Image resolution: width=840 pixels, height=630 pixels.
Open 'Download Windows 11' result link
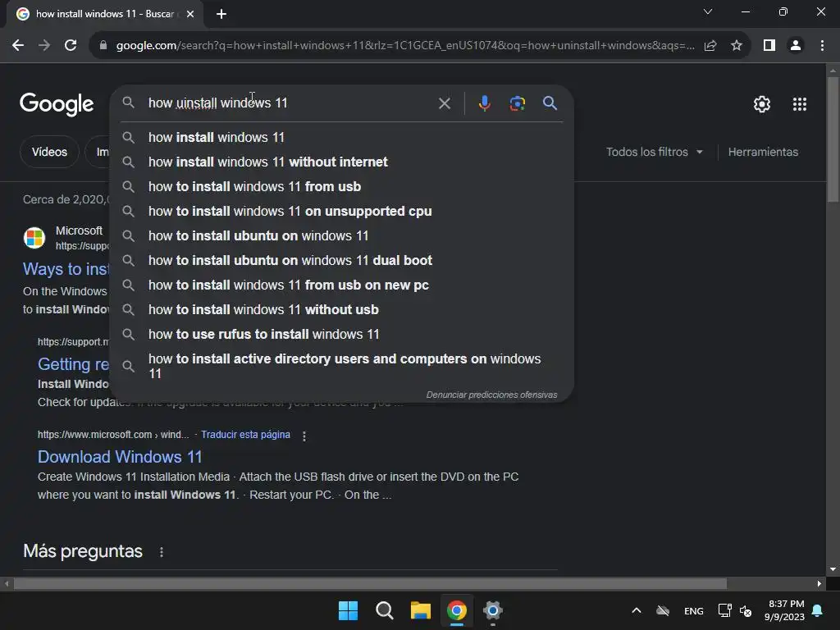[x=120, y=457]
